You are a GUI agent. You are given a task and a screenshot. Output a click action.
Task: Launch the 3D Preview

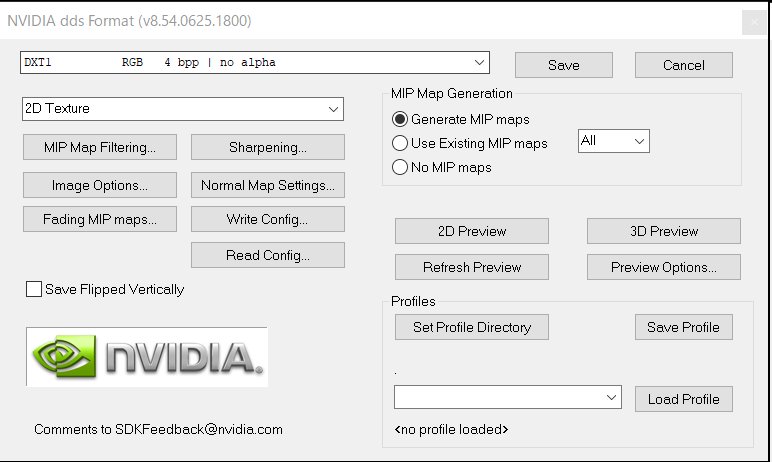tap(664, 231)
